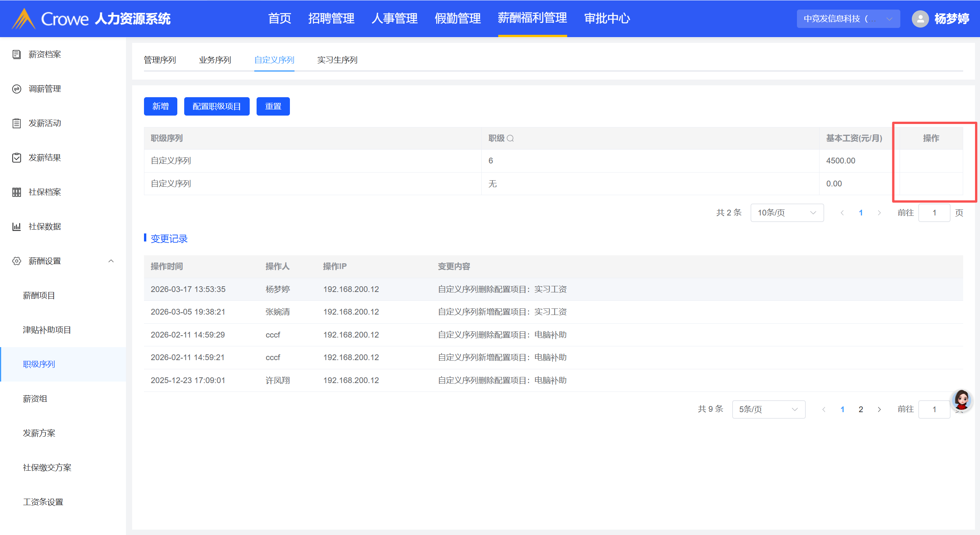The image size is (980, 535).
Task: Click the 社保数据 chart icon
Action: (x=16, y=227)
